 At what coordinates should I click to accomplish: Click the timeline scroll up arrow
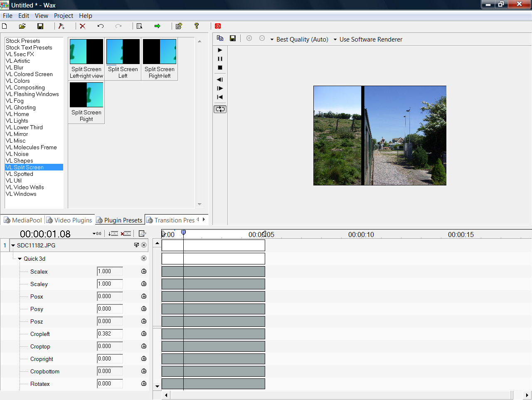(157, 243)
